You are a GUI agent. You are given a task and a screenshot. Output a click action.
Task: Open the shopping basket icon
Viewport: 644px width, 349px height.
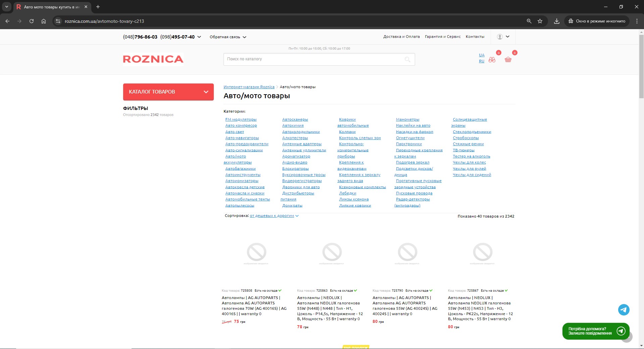[x=508, y=60]
